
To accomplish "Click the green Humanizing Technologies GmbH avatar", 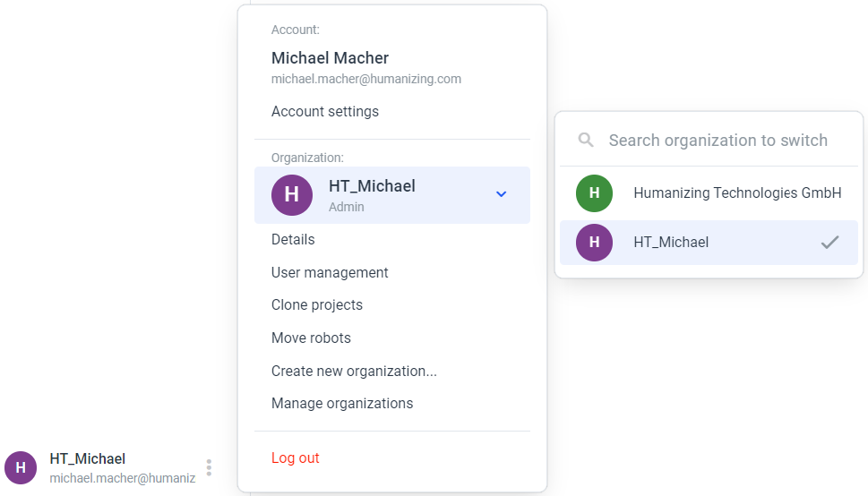I will tap(594, 193).
